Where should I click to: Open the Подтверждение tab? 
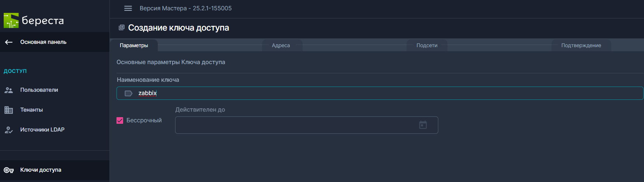(581, 46)
